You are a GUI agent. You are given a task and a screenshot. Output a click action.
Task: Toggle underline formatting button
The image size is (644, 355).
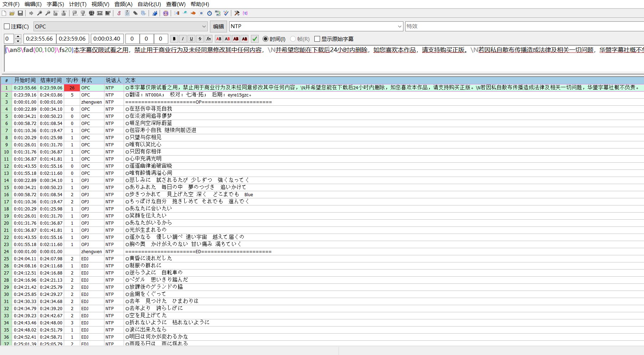click(191, 39)
